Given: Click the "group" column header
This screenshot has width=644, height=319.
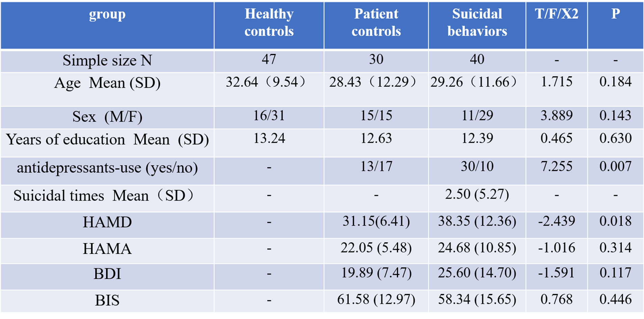Looking at the screenshot, I should 107,15.
